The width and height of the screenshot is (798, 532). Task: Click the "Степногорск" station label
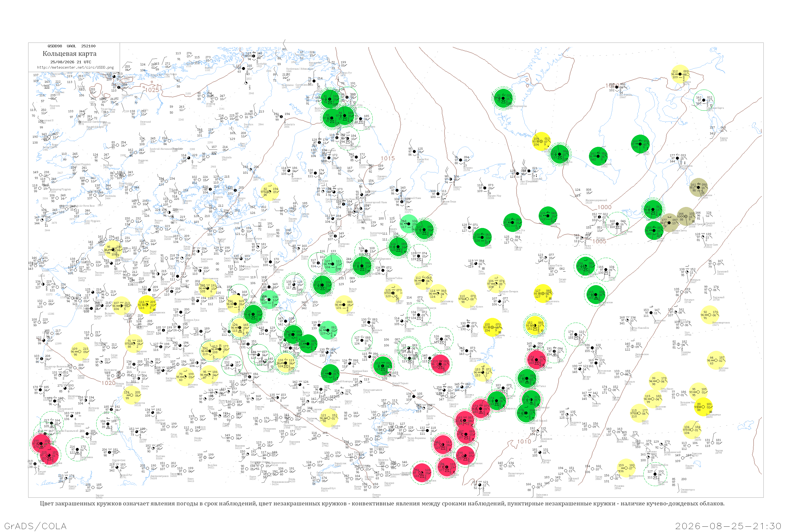688,490
